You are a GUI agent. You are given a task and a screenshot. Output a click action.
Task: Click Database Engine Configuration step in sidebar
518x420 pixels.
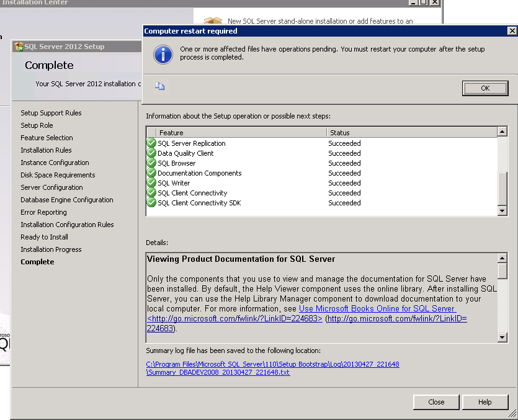click(67, 200)
